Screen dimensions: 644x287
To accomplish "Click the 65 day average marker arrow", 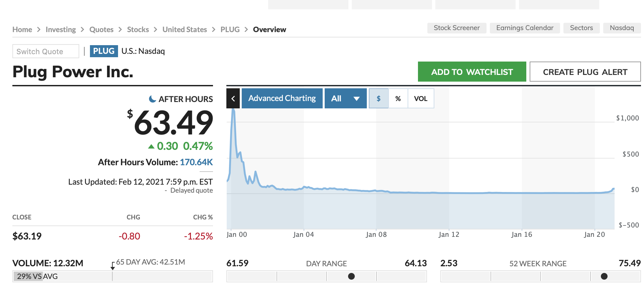I will [113, 266].
